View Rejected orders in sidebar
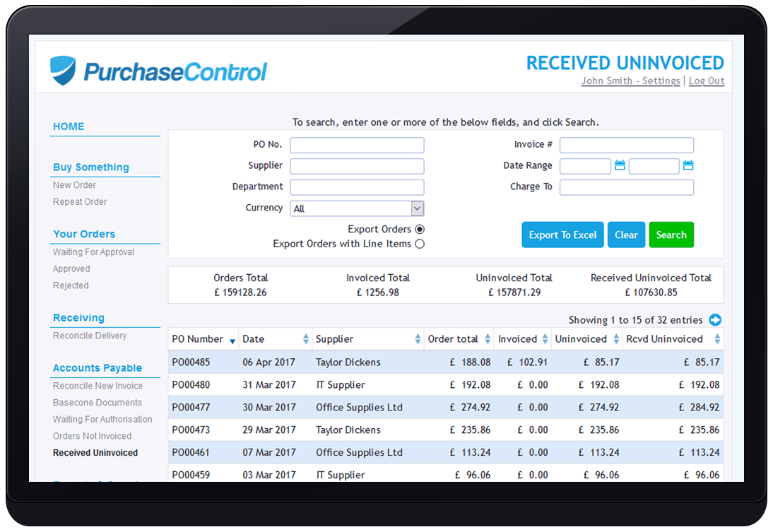Screen dimensions: 773x532 pyautogui.click(x=71, y=286)
